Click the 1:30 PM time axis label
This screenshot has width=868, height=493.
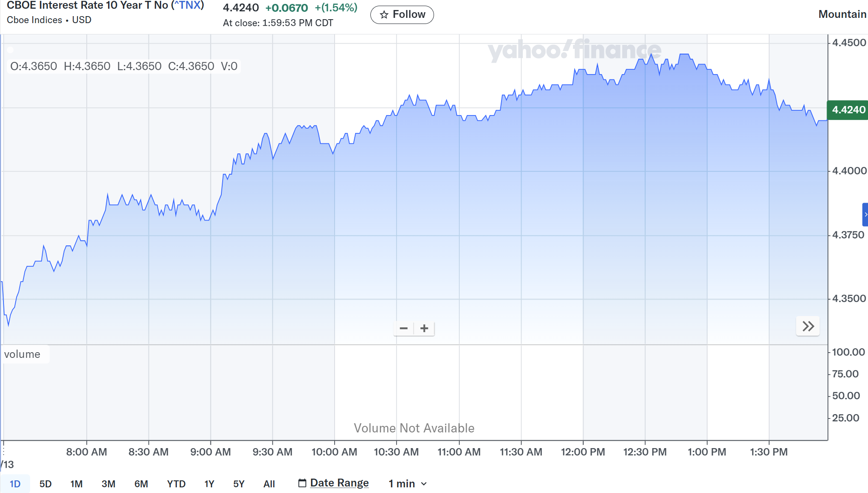[769, 452]
